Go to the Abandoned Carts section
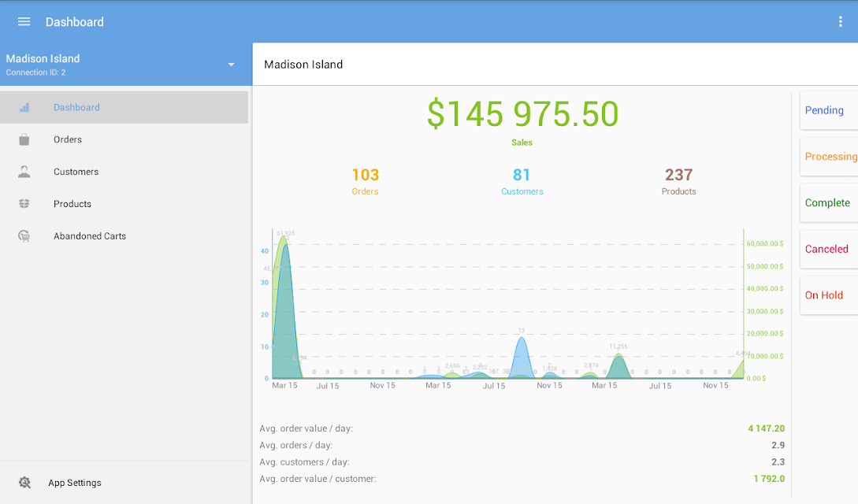 pos(124,236)
